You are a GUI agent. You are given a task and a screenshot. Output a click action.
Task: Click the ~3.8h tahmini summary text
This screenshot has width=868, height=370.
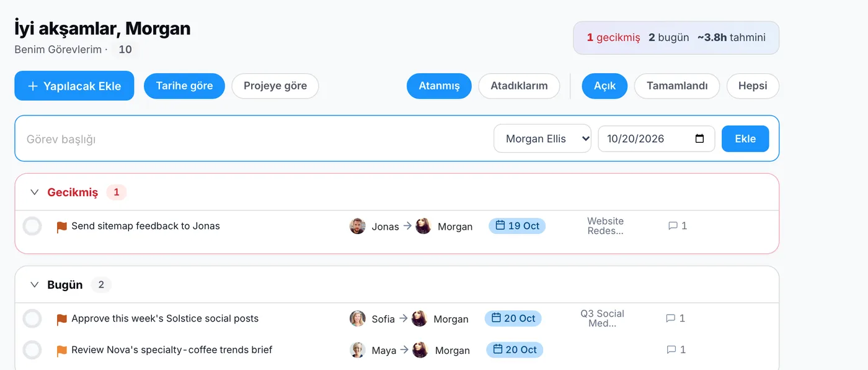point(732,37)
